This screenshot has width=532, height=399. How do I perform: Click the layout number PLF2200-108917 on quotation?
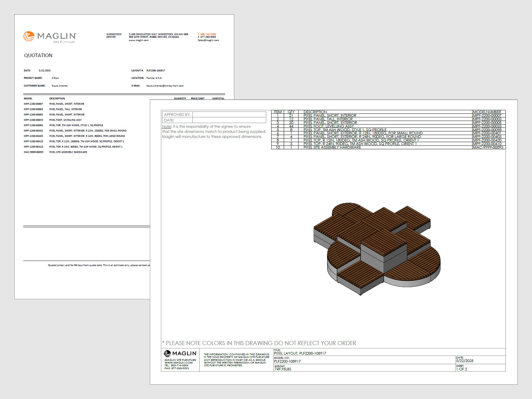pos(156,71)
